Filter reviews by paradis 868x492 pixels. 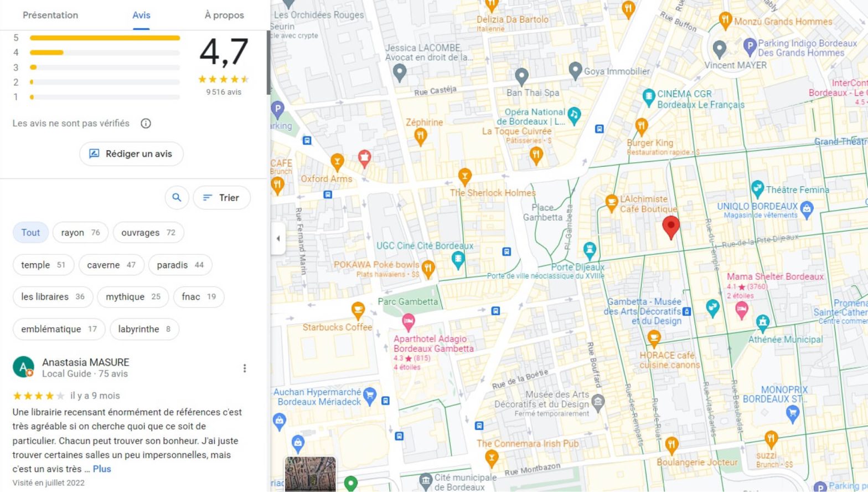pyautogui.click(x=180, y=265)
